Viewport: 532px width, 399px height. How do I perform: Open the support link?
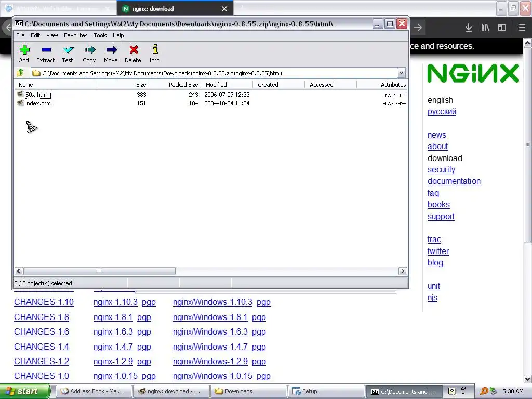(x=441, y=217)
